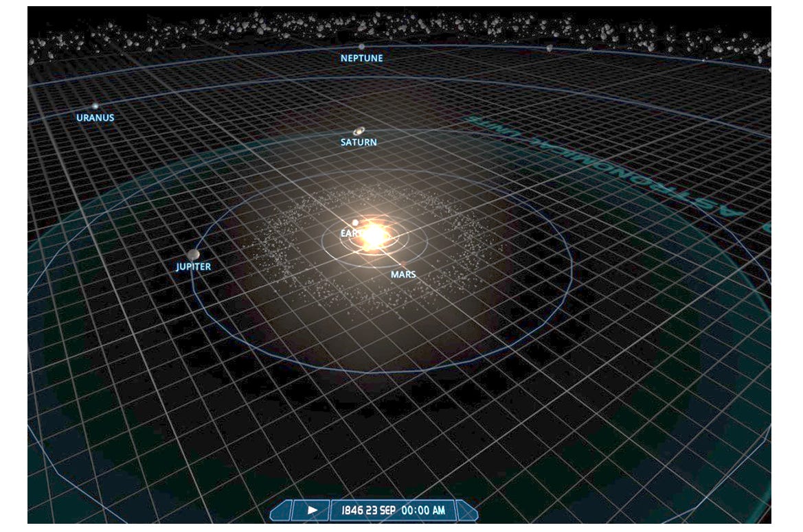Start the simulation with the play button
This screenshot has height=532, width=803.
click(312, 510)
